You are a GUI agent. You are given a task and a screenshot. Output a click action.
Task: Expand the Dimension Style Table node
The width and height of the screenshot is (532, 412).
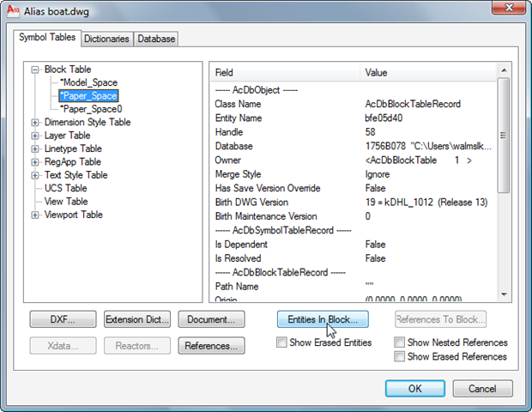[x=35, y=123]
